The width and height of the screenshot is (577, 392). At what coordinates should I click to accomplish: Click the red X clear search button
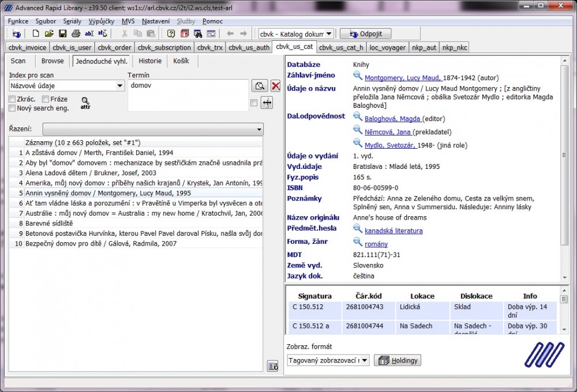point(276,86)
